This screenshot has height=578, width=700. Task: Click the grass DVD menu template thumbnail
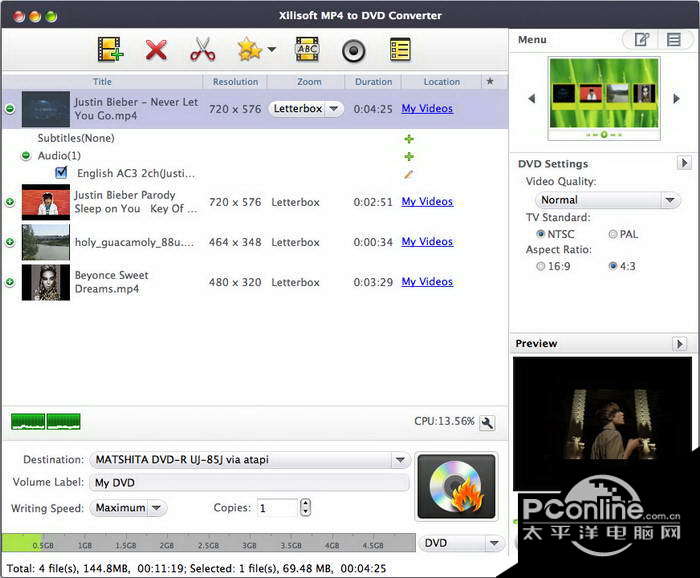tap(604, 98)
